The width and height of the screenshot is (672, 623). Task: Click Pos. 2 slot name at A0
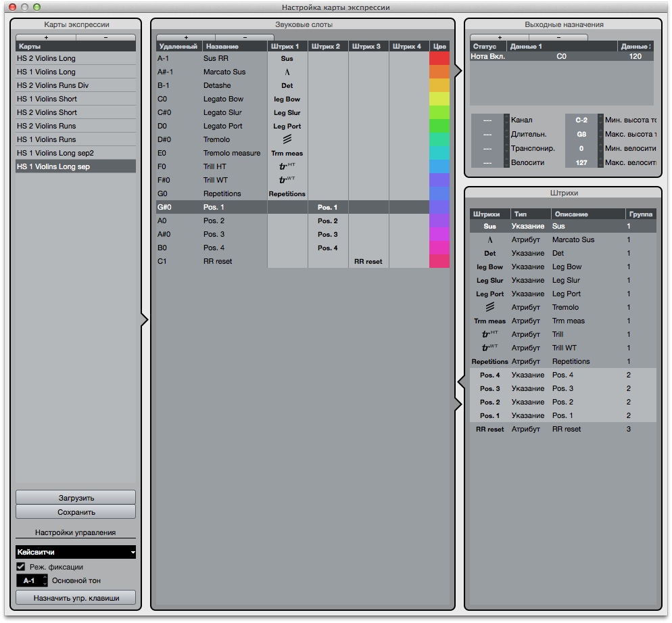tap(214, 221)
